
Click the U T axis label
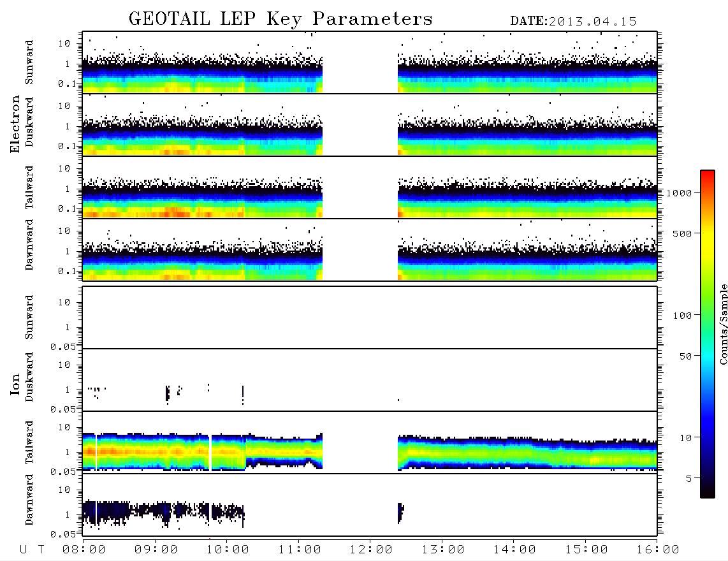[32, 550]
